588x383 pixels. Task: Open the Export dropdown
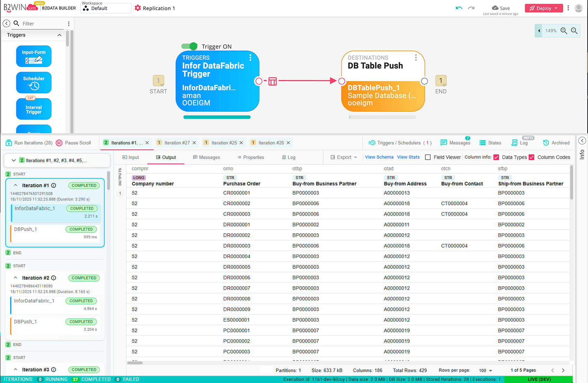pyautogui.click(x=344, y=157)
